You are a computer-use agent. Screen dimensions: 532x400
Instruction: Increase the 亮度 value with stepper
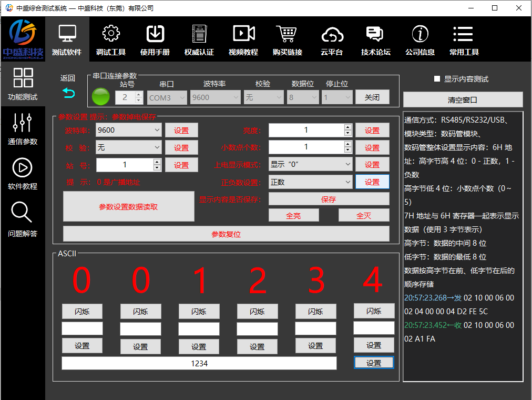(x=347, y=127)
